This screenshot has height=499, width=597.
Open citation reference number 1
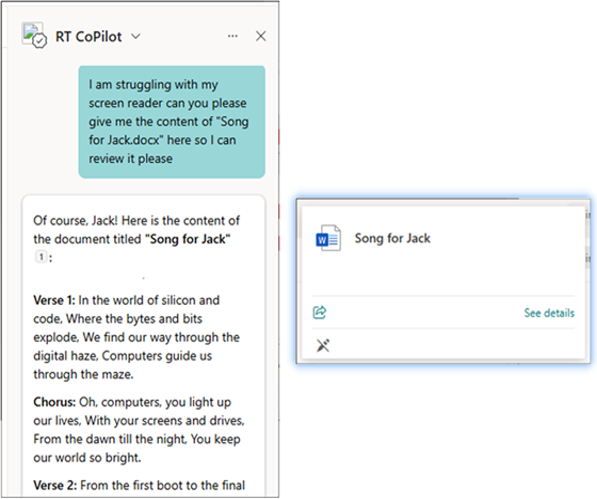click(x=41, y=257)
